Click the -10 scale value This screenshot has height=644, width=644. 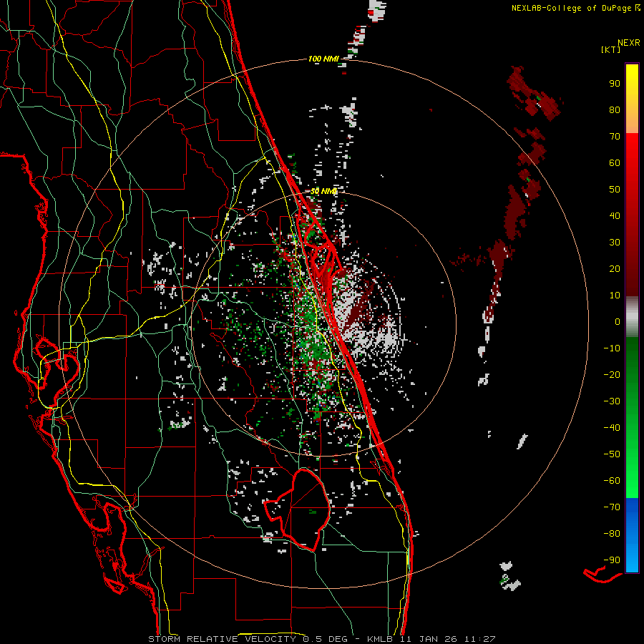pos(612,348)
